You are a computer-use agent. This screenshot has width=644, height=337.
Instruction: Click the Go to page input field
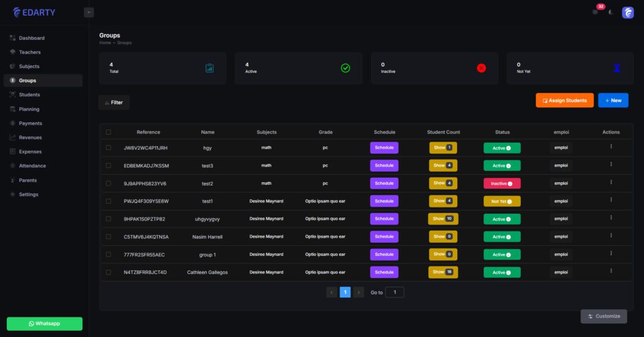pyautogui.click(x=394, y=292)
